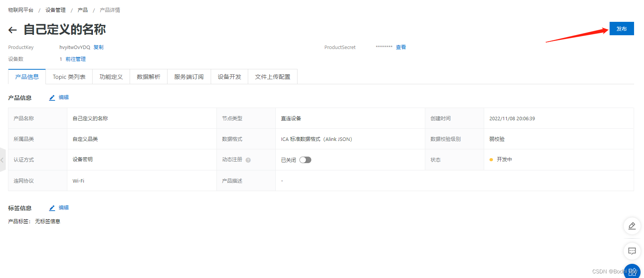Toggle the 动态注册 switch on
Screen dimensions: 644x278
(305, 160)
